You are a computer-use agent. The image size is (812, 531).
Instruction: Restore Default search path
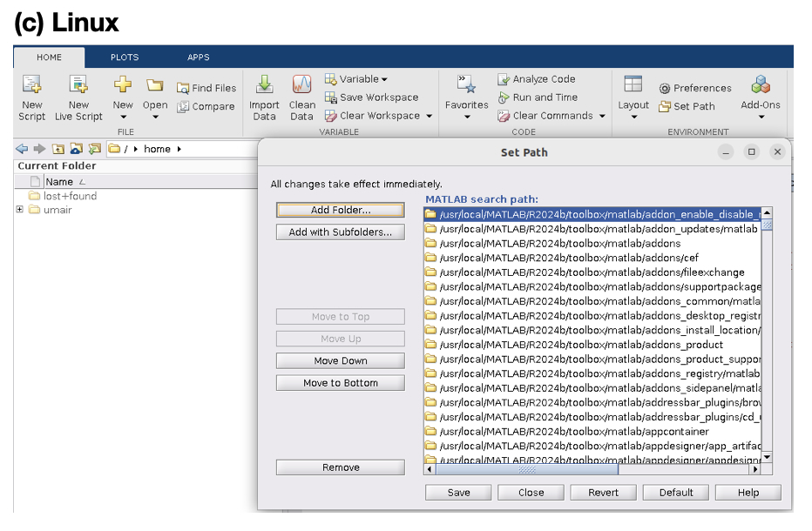click(676, 493)
